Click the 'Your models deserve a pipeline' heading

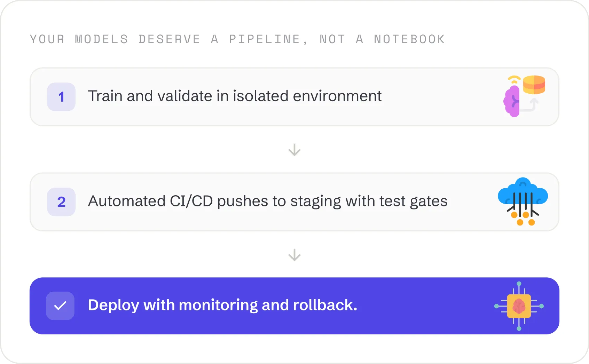coord(237,39)
